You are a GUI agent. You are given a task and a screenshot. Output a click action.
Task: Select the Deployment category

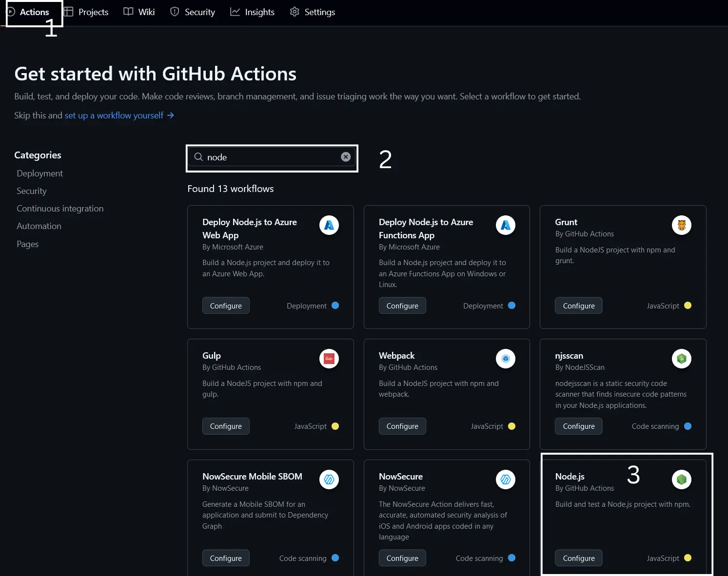click(x=40, y=173)
